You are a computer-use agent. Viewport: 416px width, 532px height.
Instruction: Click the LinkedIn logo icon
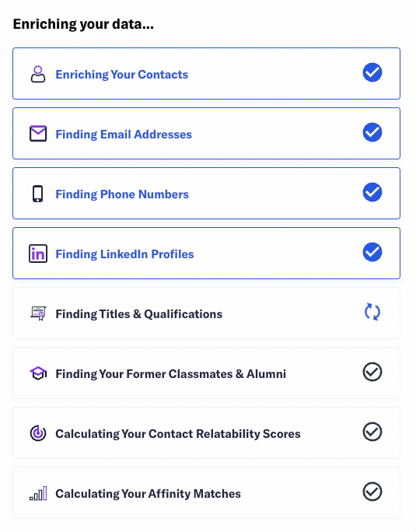38,254
